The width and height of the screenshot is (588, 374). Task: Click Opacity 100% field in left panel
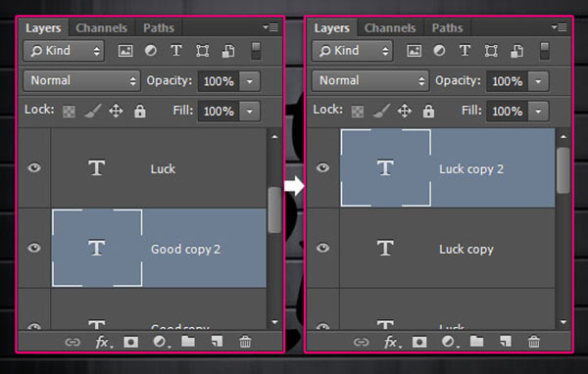pyautogui.click(x=219, y=81)
